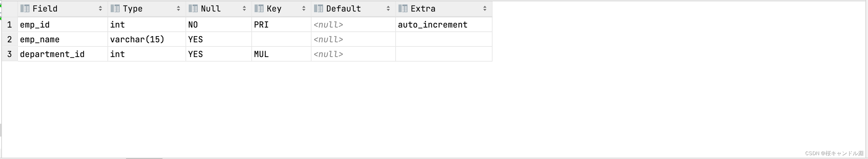Select row number 1
868x159 pixels.
[10, 25]
